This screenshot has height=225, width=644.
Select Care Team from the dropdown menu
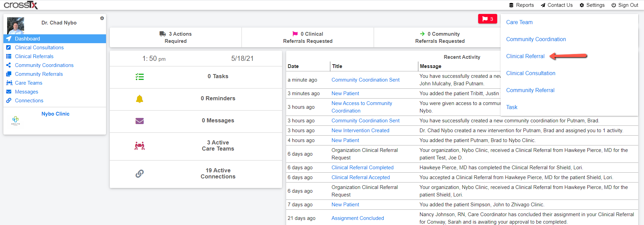[x=519, y=22]
